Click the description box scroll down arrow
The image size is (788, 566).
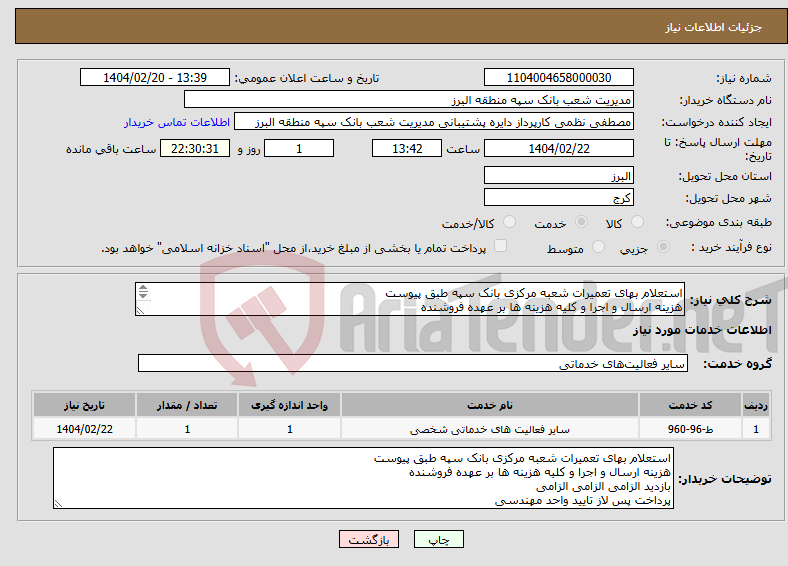143,295
